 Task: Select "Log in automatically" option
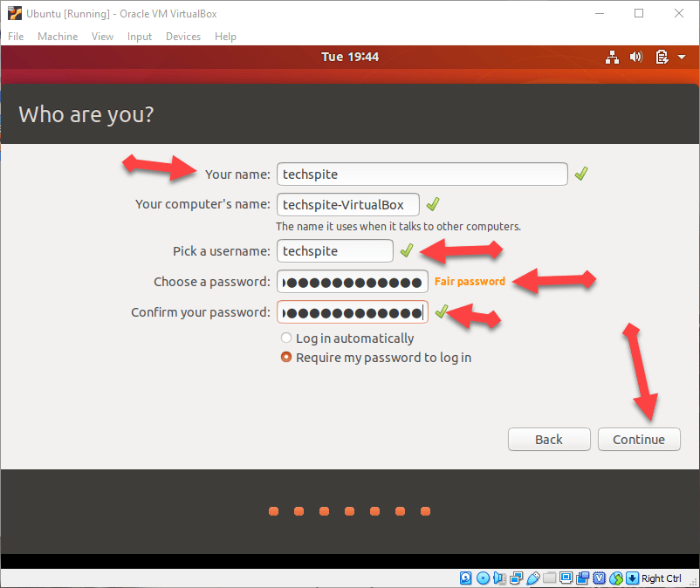[x=285, y=338]
